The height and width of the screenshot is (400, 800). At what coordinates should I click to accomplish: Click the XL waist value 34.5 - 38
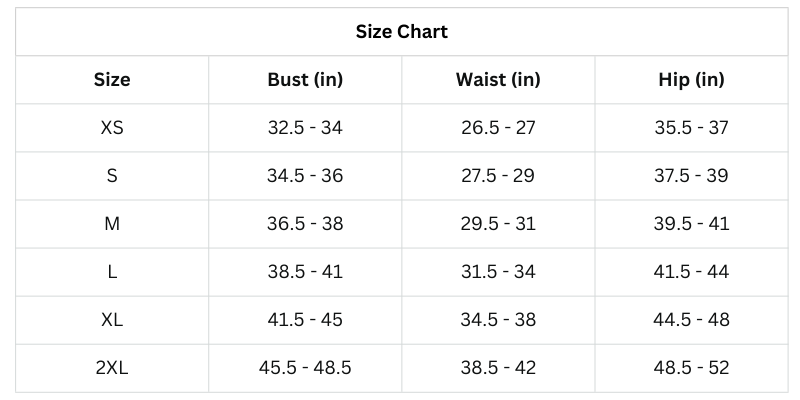(x=498, y=319)
